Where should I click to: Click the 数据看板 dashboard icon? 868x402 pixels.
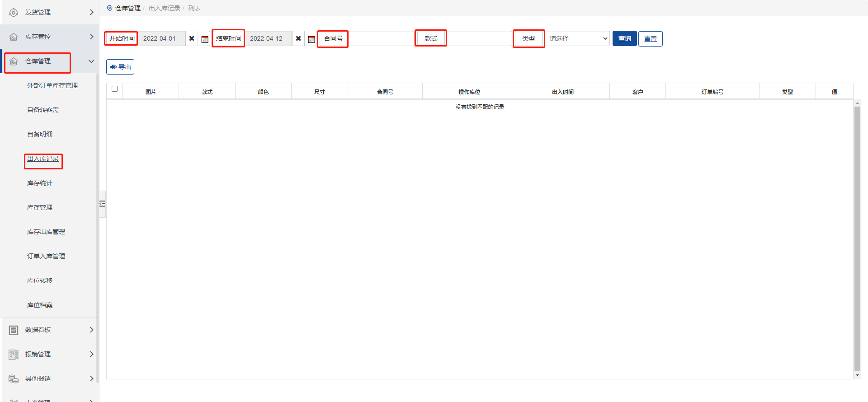coord(14,330)
